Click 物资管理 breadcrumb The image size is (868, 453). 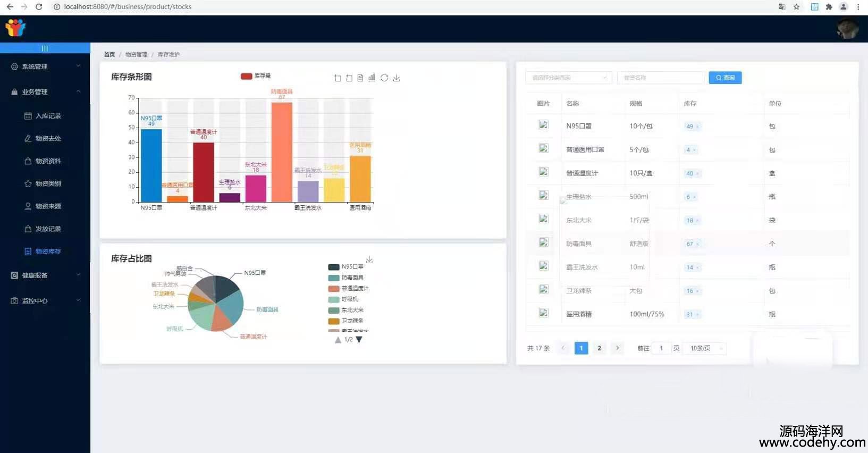coord(137,54)
